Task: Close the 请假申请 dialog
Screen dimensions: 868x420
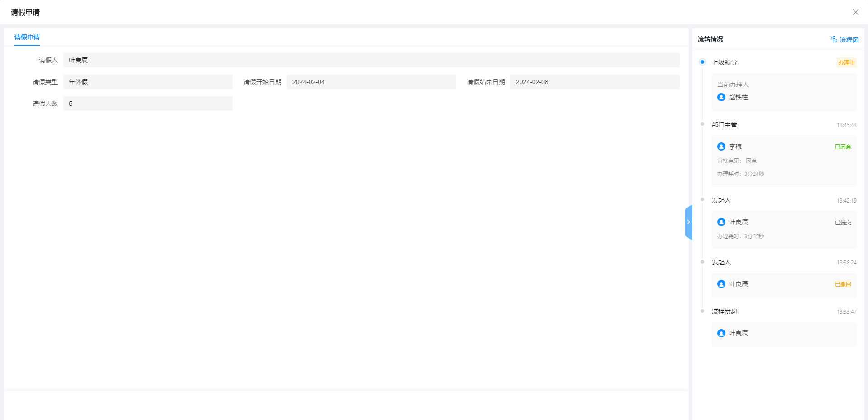Action: coord(855,12)
